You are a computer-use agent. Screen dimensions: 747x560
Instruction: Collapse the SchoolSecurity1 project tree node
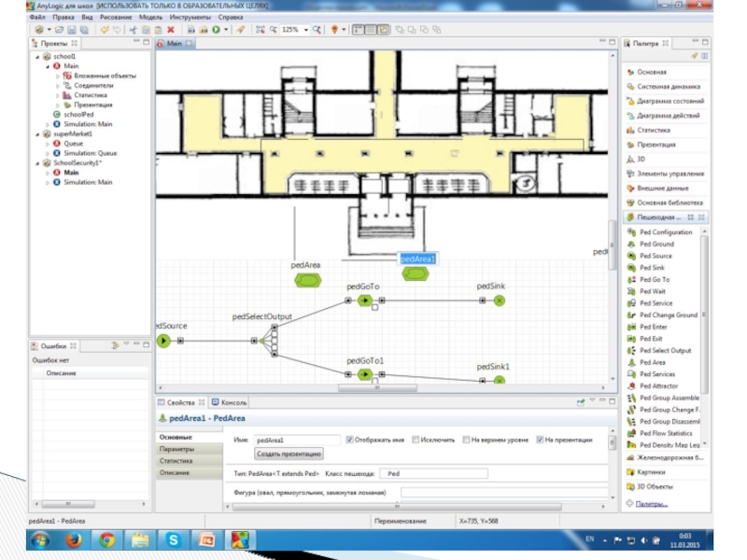coord(37,163)
